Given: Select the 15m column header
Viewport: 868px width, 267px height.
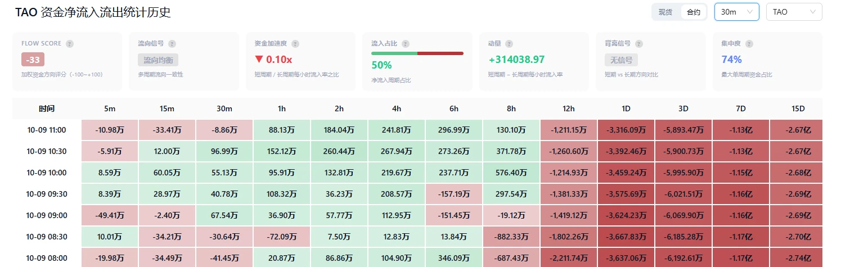Looking at the screenshot, I should click(167, 108).
